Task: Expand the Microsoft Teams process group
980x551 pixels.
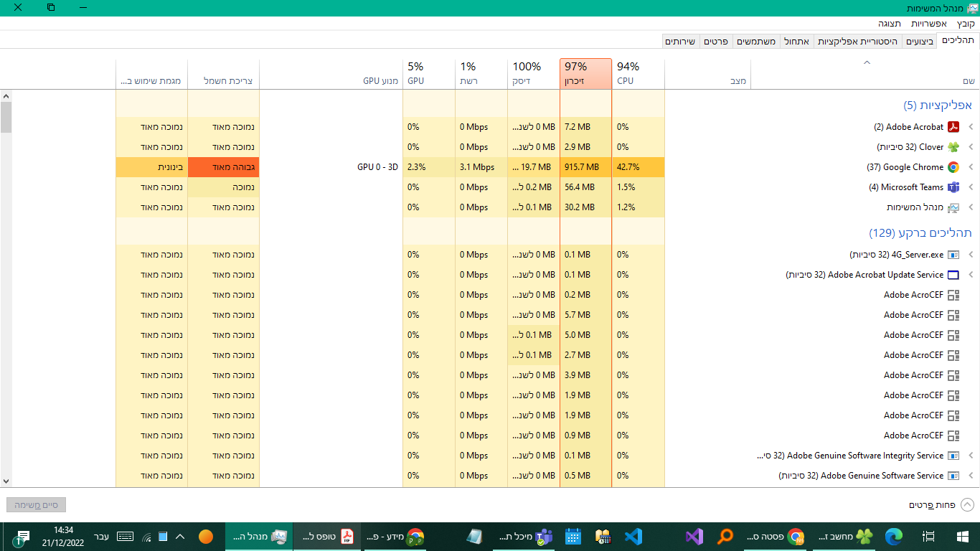Action: pos(971,187)
